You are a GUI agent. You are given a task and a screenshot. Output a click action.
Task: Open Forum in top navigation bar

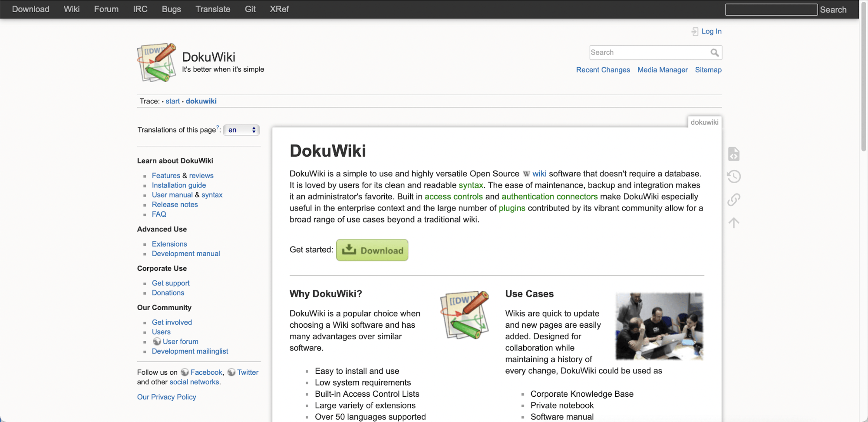[x=106, y=9]
